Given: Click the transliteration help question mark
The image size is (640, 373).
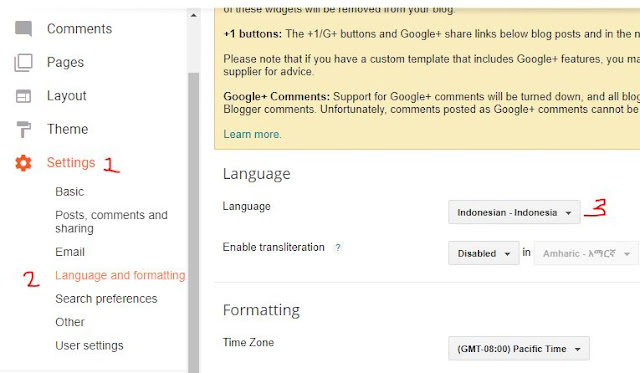Looking at the screenshot, I should [x=338, y=248].
